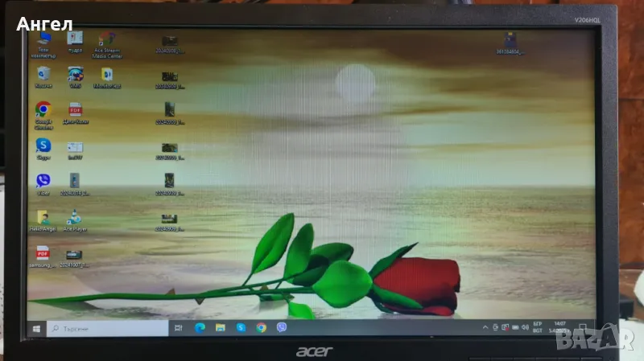Viewport: 644px width, 361px height.
Task: Open Task View from the taskbar
Action: [x=178, y=328]
